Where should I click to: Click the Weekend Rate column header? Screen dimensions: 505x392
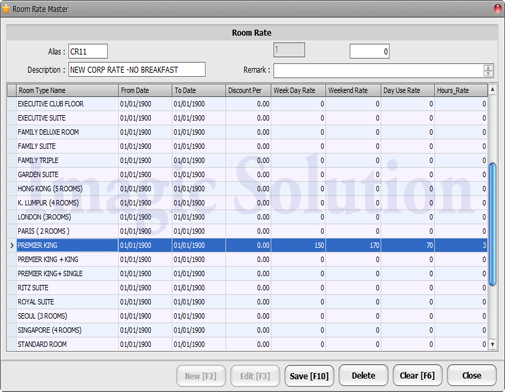pos(353,90)
